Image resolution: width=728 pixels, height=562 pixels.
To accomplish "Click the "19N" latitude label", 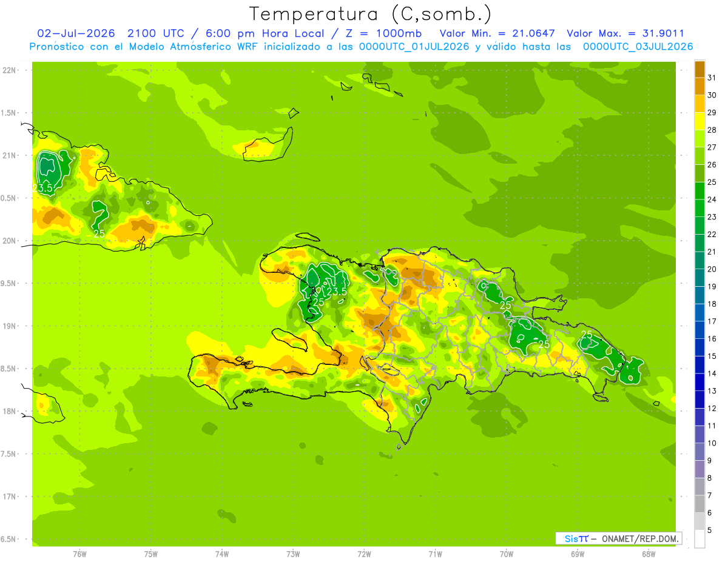I will 9,326.
